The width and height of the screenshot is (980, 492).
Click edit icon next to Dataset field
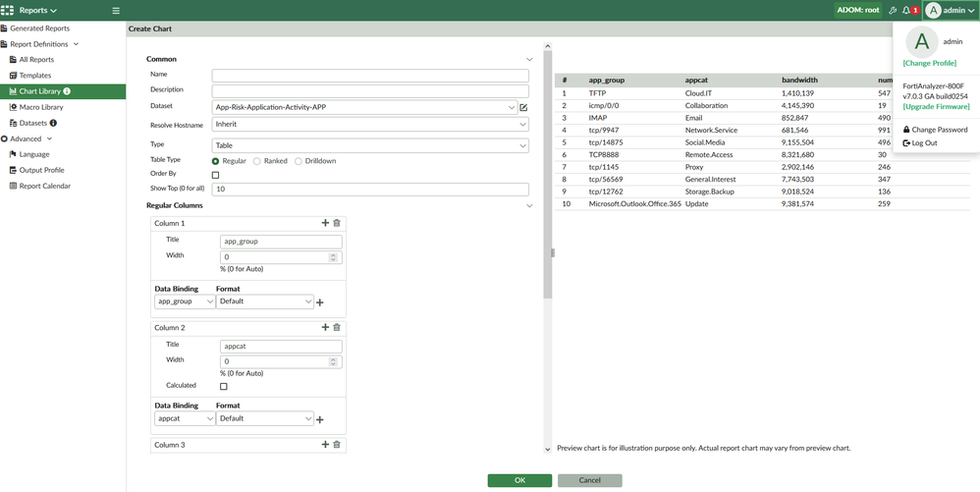523,107
